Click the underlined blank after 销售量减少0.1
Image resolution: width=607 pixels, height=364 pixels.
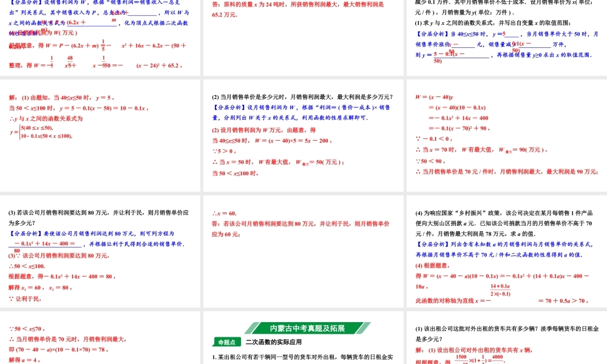tap(536, 44)
